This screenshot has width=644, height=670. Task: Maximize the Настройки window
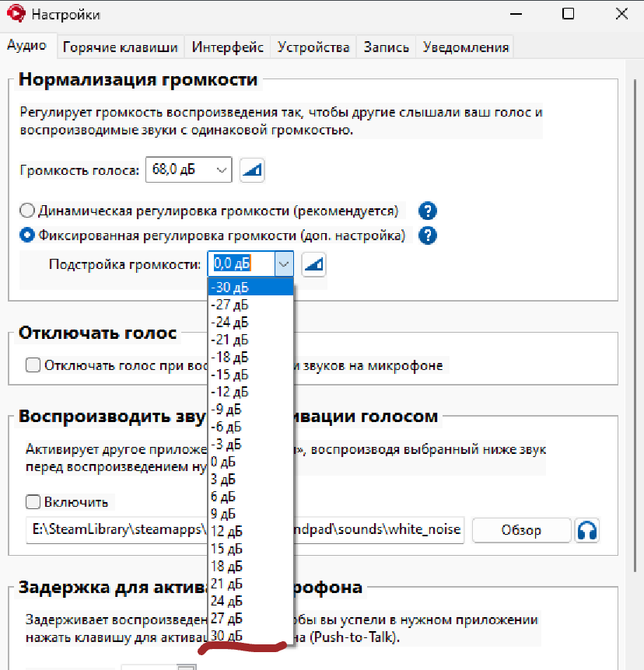tap(569, 14)
